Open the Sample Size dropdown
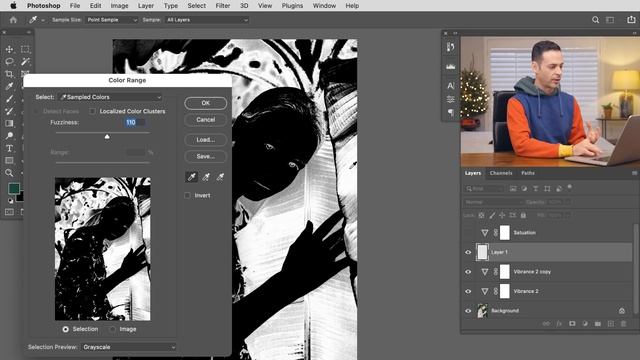The image size is (640, 360). 111,20
